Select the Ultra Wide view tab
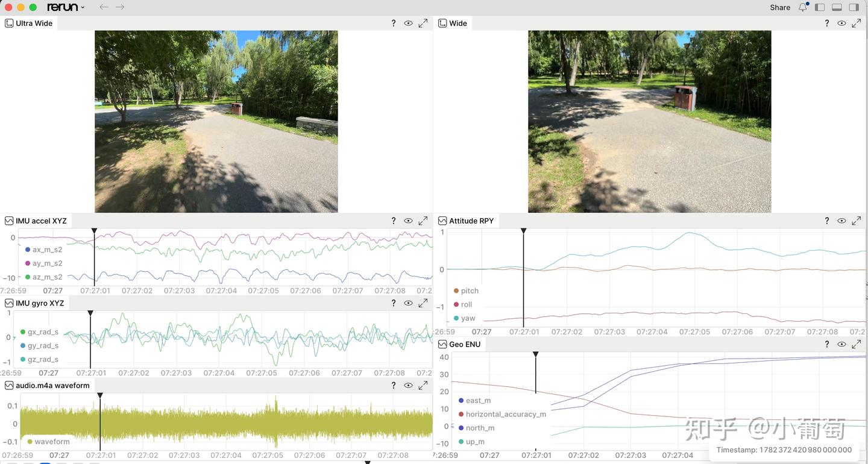Viewport: 868px width, 464px height. click(x=29, y=23)
